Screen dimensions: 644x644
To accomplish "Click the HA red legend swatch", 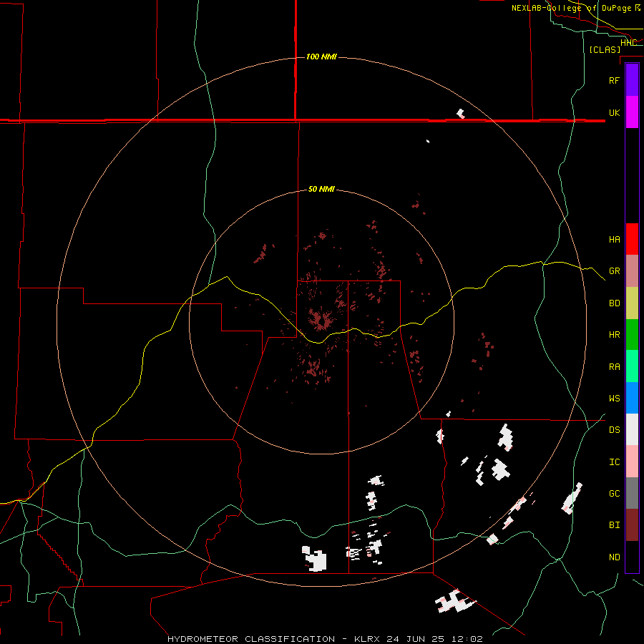I will tap(632, 239).
